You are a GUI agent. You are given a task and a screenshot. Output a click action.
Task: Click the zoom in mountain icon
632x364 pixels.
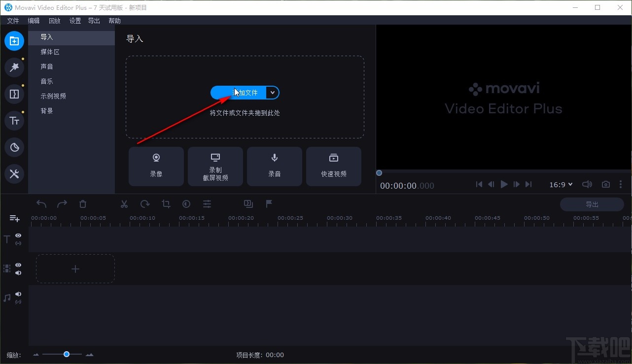click(x=89, y=355)
